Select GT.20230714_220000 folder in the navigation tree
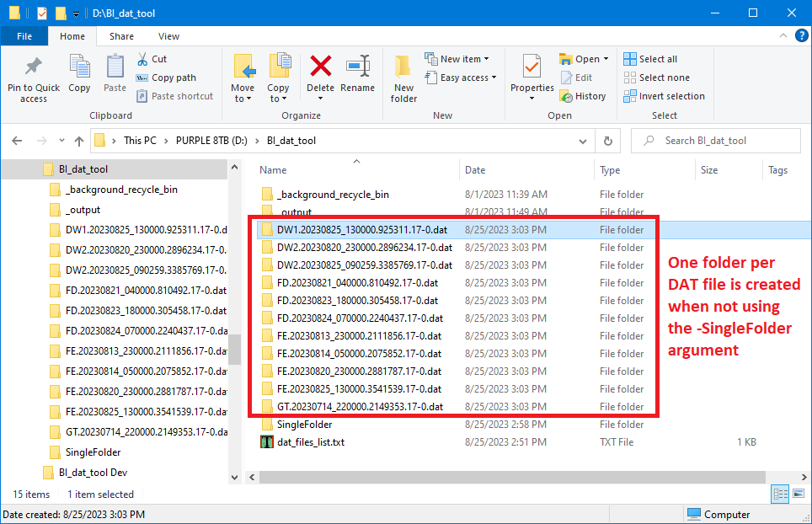The width and height of the screenshot is (812, 524). [147, 432]
